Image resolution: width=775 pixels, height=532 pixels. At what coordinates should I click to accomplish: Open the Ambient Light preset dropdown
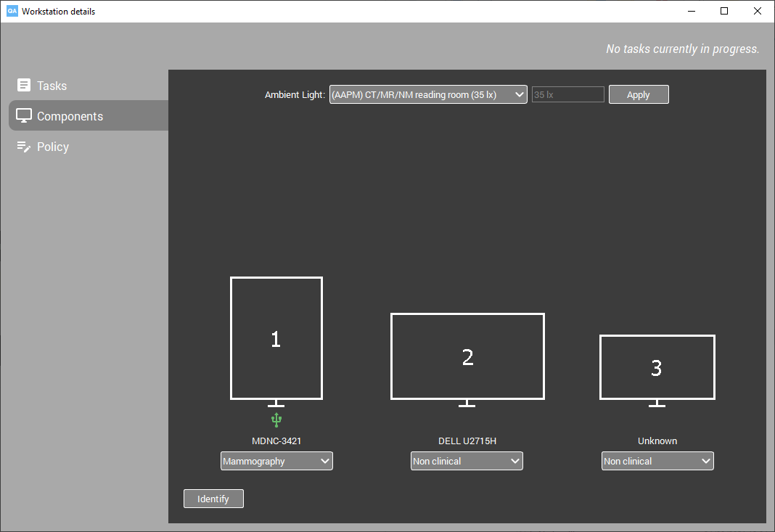coord(428,94)
